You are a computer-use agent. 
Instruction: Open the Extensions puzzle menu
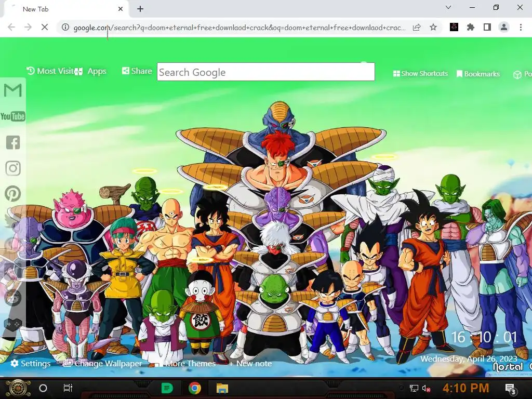tap(471, 27)
